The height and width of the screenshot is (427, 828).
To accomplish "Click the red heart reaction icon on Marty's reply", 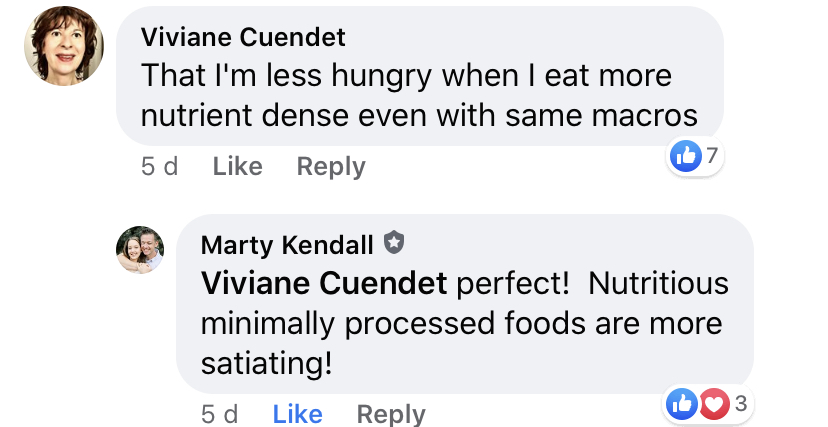I will (712, 403).
